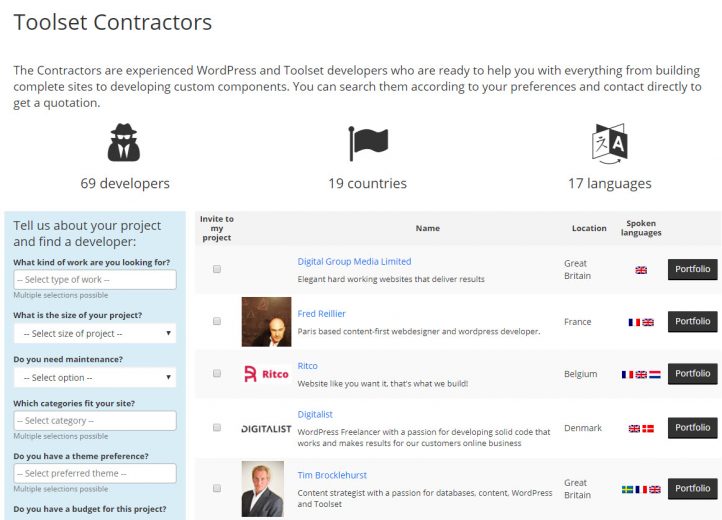Click the Ritco logo image
Image resolution: width=722 pixels, height=520 pixels.
point(266,374)
